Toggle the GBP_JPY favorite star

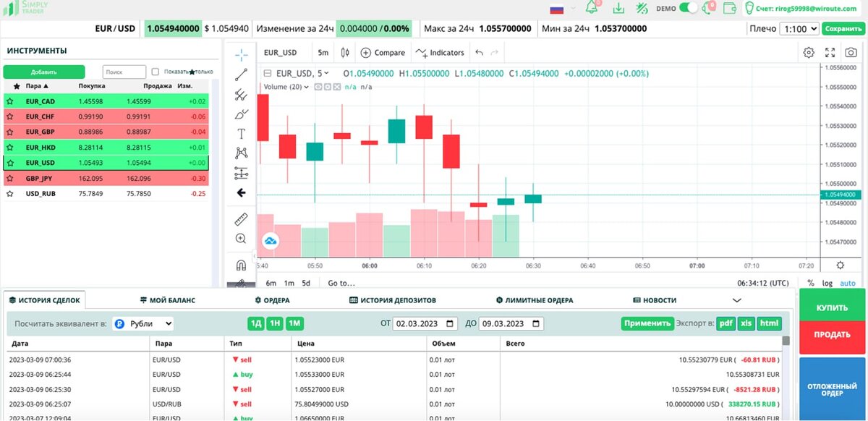click(x=10, y=178)
